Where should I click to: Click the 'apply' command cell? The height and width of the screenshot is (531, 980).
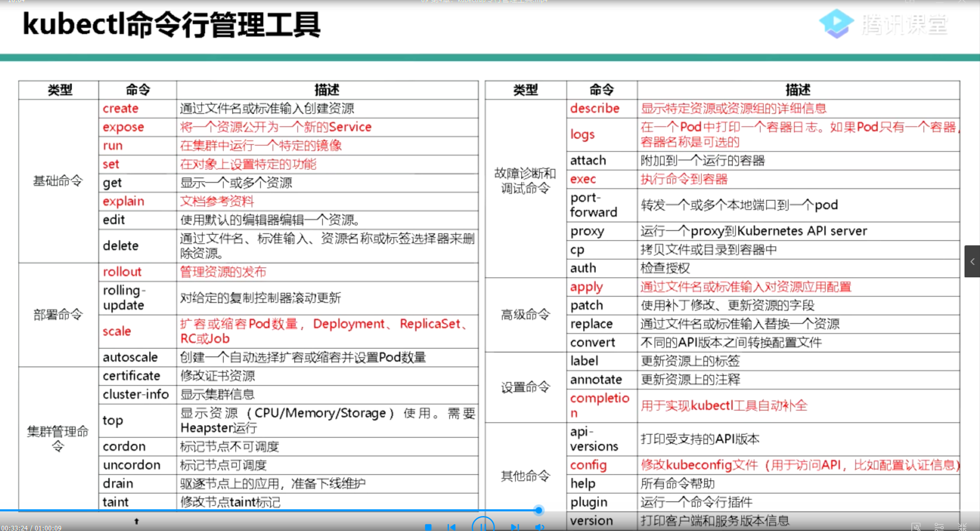click(602, 287)
